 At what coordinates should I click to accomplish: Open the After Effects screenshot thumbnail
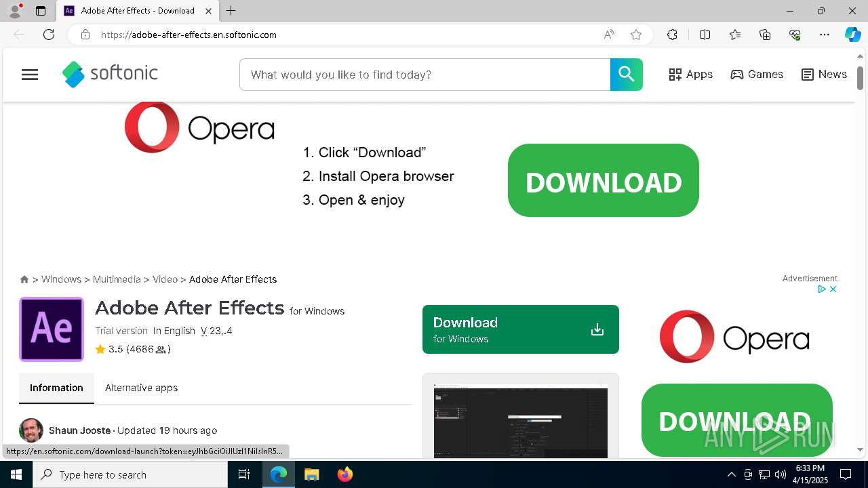coord(521,422)
